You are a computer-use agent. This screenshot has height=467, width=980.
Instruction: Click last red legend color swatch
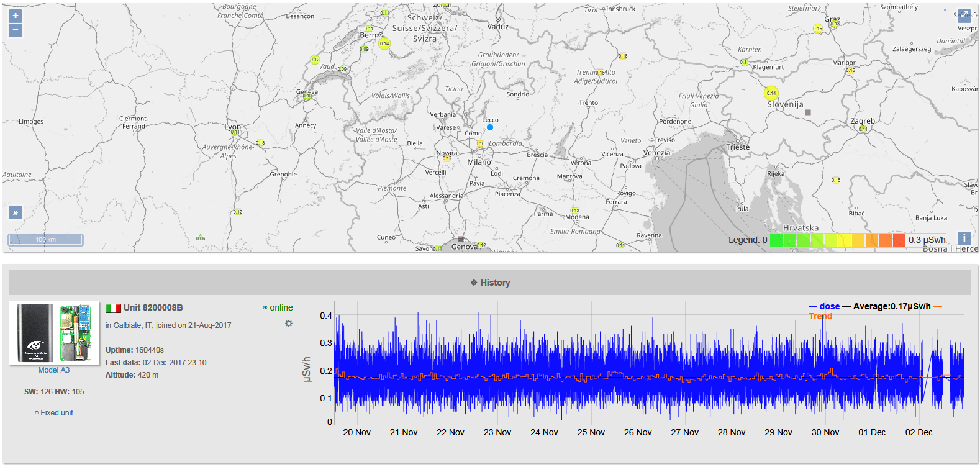[899, 240]
